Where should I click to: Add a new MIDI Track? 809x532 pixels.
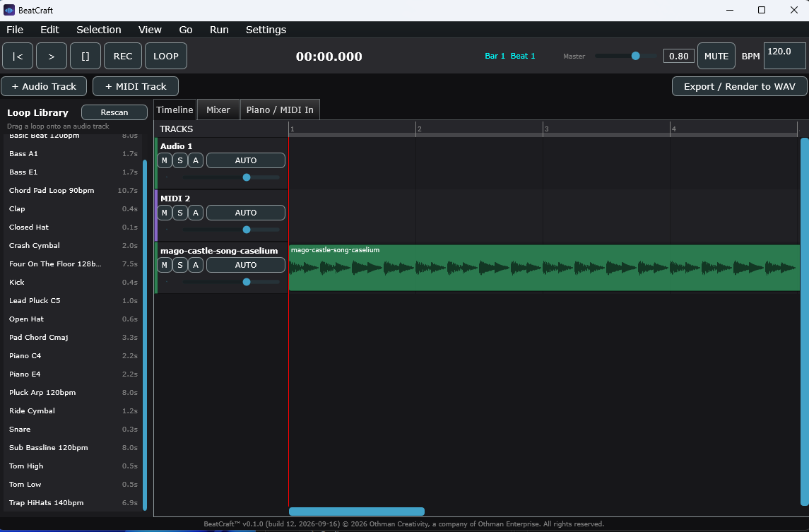(x=136, y=86)
